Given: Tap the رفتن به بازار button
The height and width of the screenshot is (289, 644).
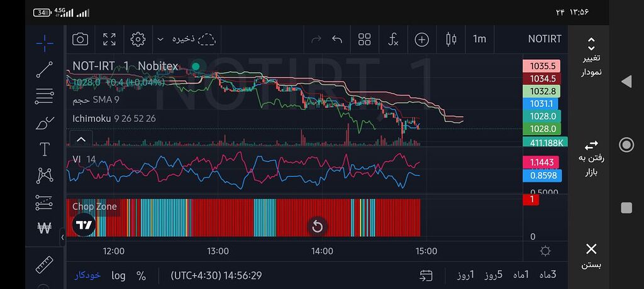Looking at the screenshot, I should click(591, 158).
